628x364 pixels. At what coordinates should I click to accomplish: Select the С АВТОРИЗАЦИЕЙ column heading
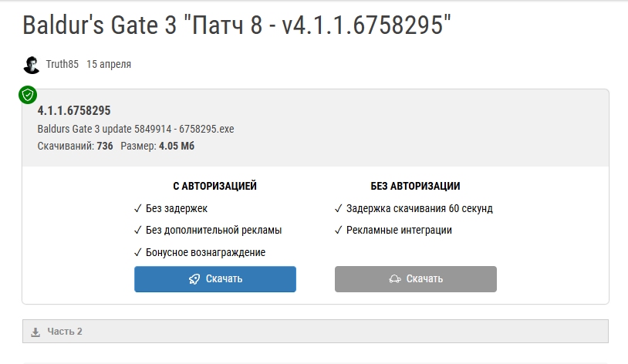pos(214,186)
